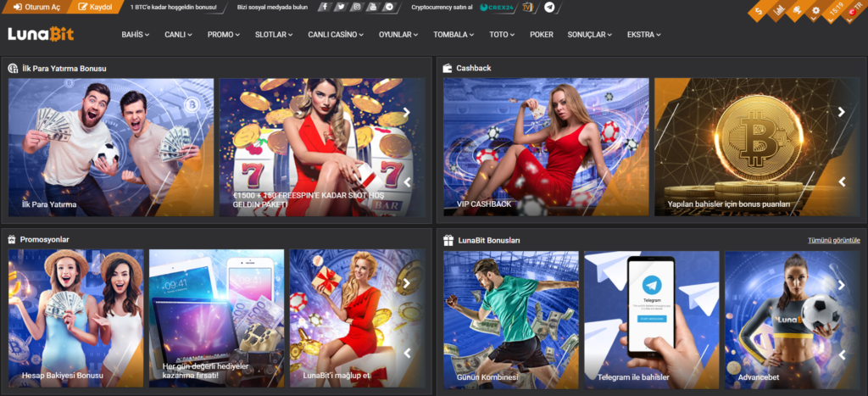
Task: Click the Bizi sosyal medyada bulun text
Action: [x=272, y=7]
